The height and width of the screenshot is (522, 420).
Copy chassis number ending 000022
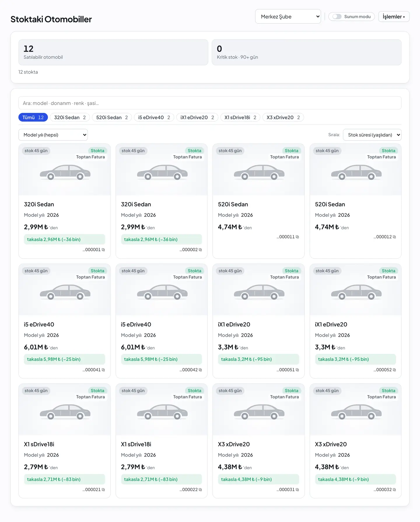[200, 490]
